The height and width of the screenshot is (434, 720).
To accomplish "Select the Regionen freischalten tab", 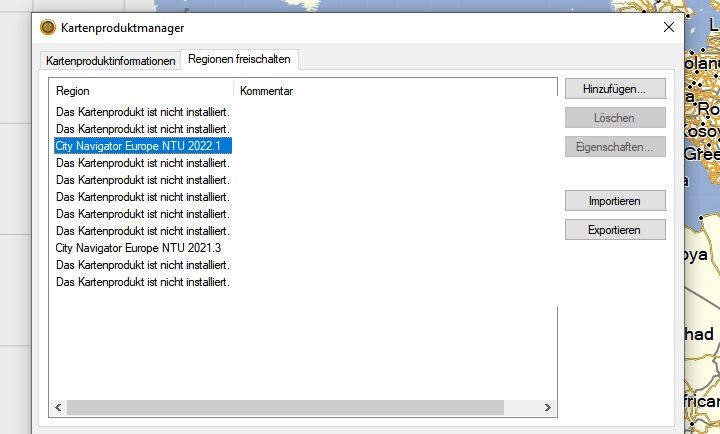I will click(x=241, y=60).
